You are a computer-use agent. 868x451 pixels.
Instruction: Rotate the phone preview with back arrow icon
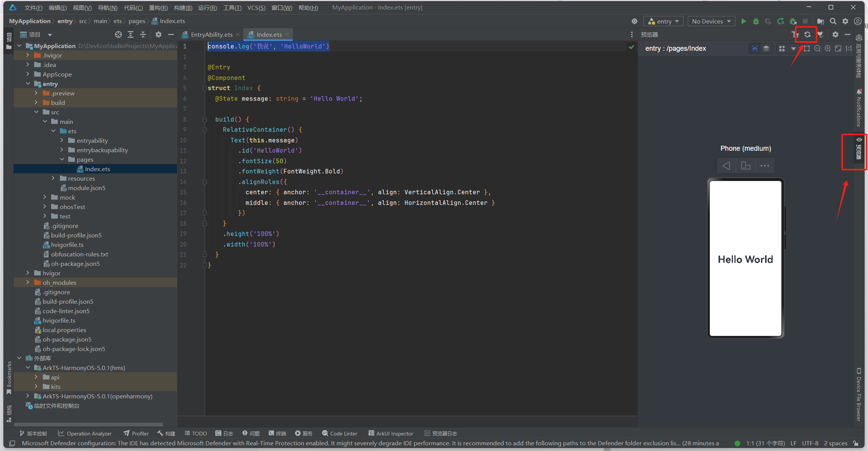point(726,166)
